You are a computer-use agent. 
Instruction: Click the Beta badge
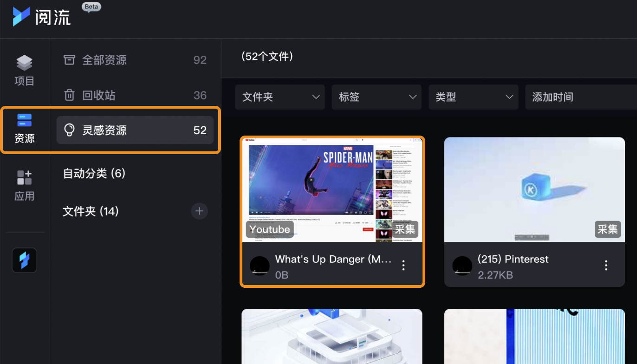pyautogui.click(x=91, y=7)
